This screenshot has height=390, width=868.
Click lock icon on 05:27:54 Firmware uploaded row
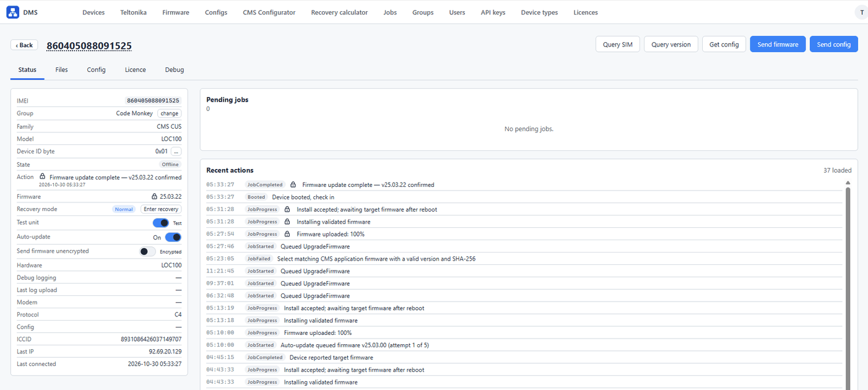coord(287,234)
